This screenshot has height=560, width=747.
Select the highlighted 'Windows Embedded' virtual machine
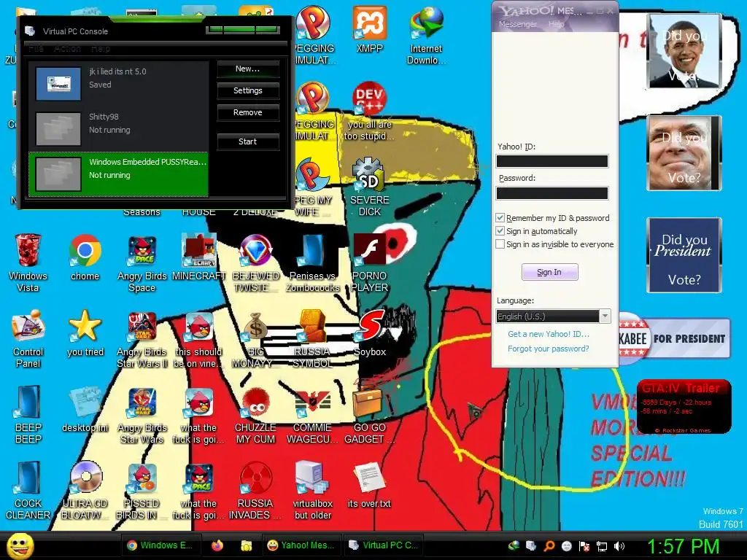118,174
